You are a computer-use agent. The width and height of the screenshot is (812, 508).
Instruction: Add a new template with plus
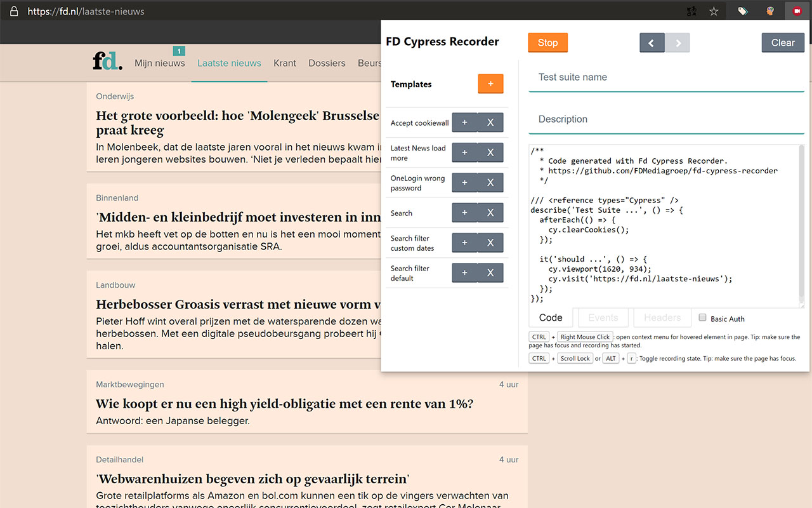tap(490, 84)
